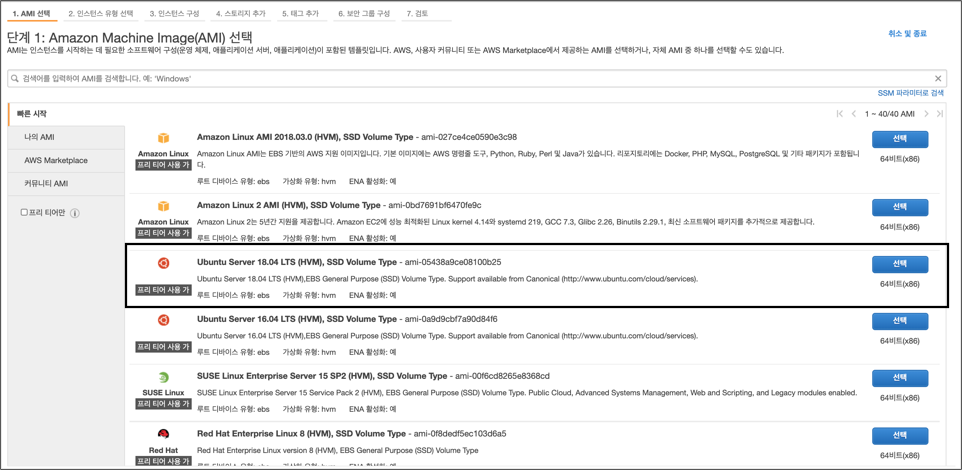Open AWS Marketplace sidebar item
Screen dimensions: 962x470
pyautogui.click(x=66, y=160)
